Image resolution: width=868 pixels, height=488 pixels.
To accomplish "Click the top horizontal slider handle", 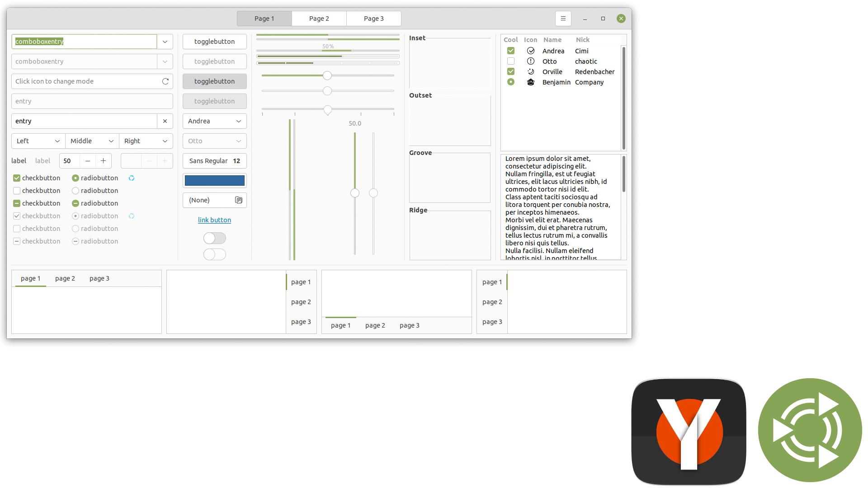I will click(327, 75).
